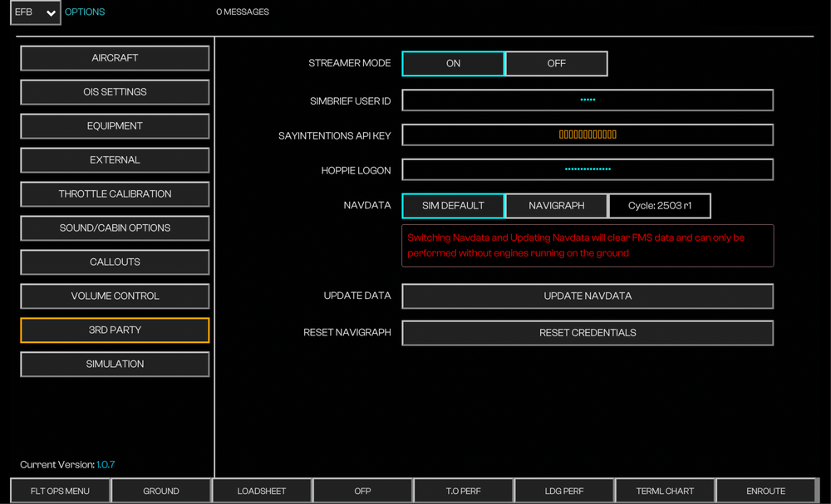Click the SimBrief User ID field
The width and height of the screenshot is (831, 504).
[588, 100]
